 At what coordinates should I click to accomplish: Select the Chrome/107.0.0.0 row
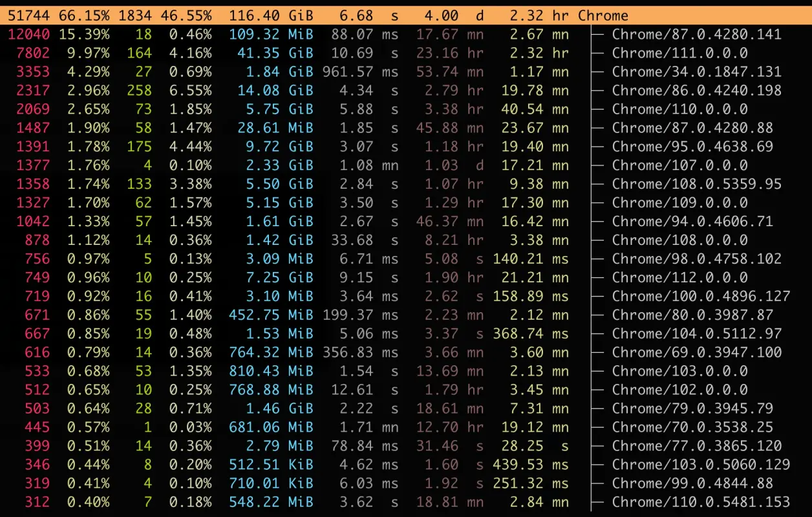[x=406, y=165]
